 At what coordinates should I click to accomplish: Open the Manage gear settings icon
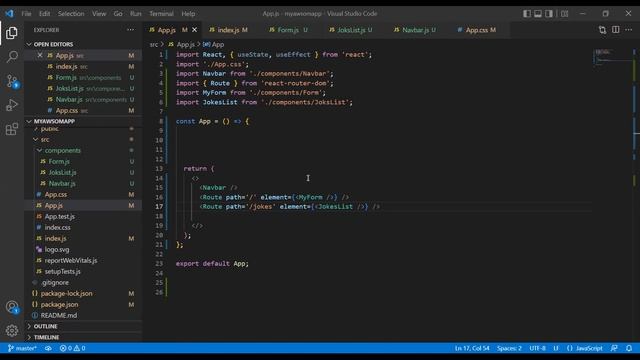11,330
